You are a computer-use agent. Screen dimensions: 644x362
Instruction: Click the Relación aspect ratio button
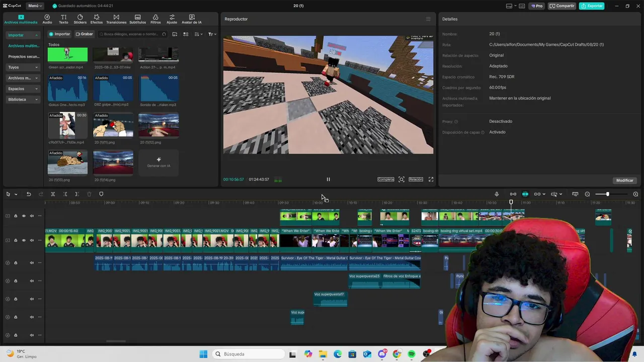point(416,179)
